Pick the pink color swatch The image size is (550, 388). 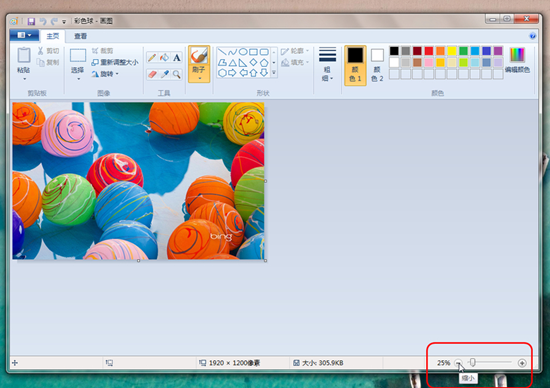click(429, 62)
